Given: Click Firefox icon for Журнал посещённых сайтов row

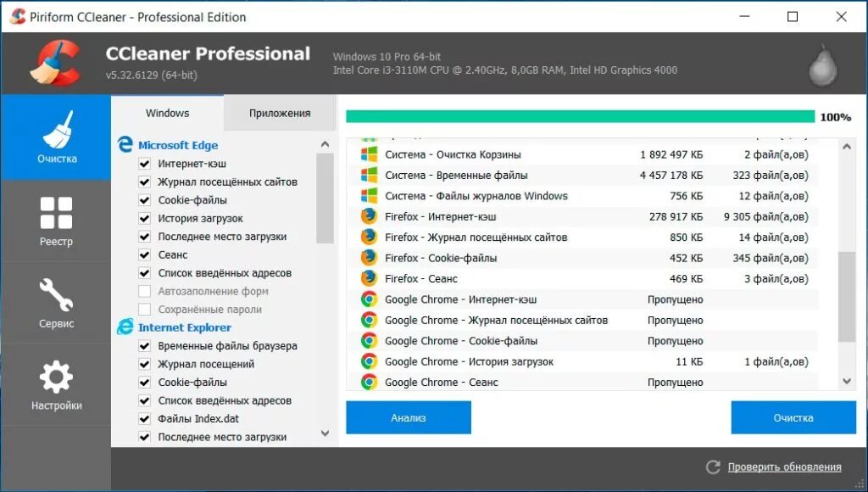Looking at the screenshot, I should [369, 238].
